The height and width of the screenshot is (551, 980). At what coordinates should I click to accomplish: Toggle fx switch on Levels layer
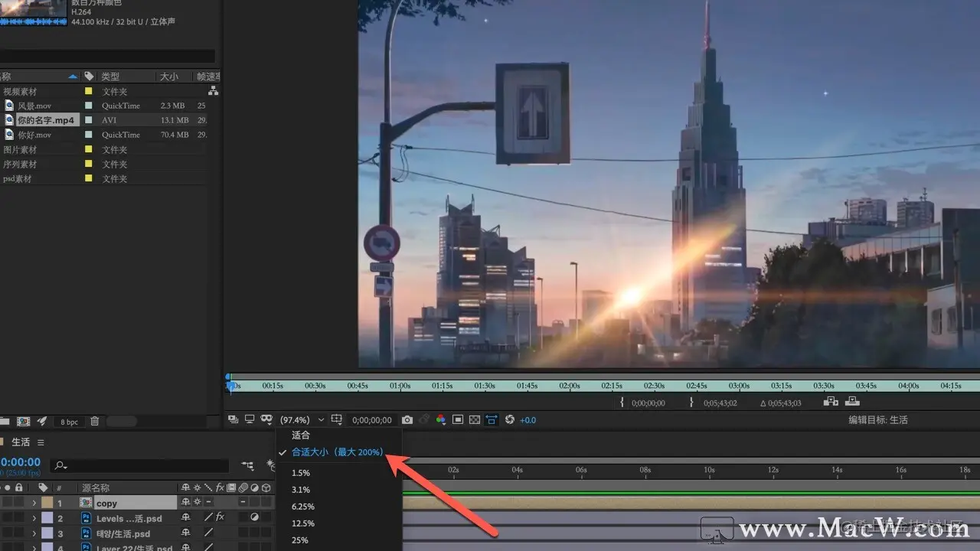pyautogui.click(x=220, y=517)
